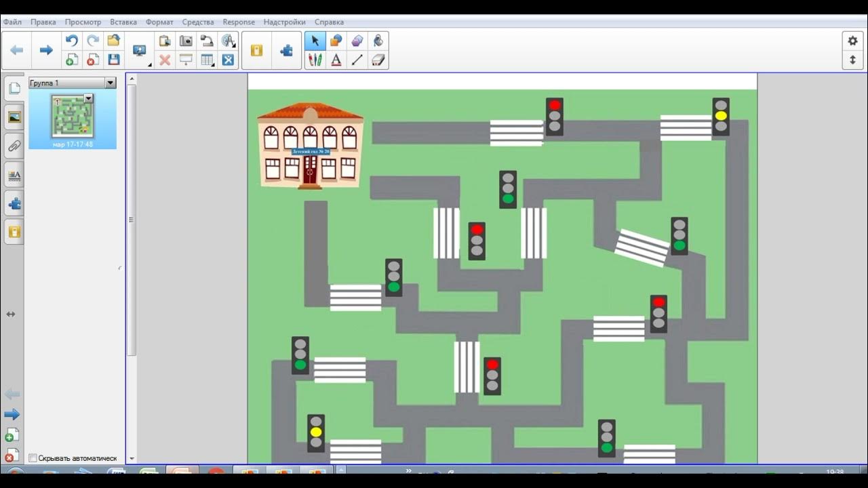Image resolution: width=868 pixels, height=488 pixels.
Task: Choose the Shapes tool
Action: point(336,41)
